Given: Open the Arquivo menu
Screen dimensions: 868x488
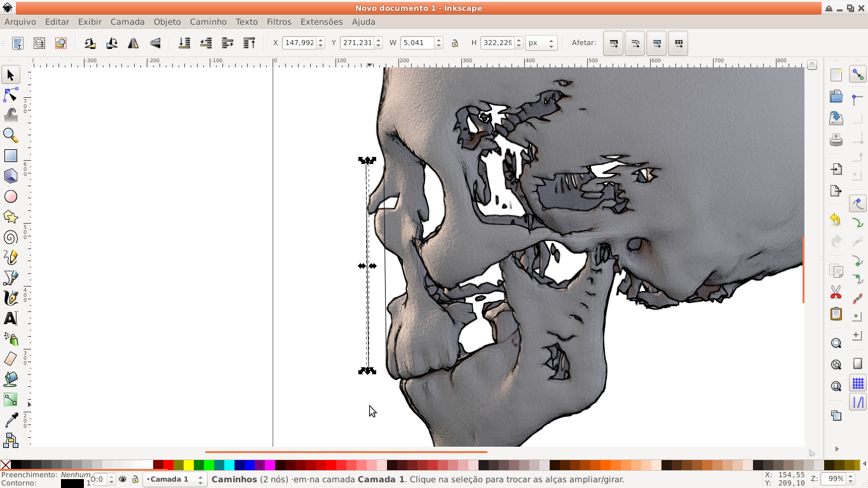Looking at the screenshot, I should pos(20,22).
